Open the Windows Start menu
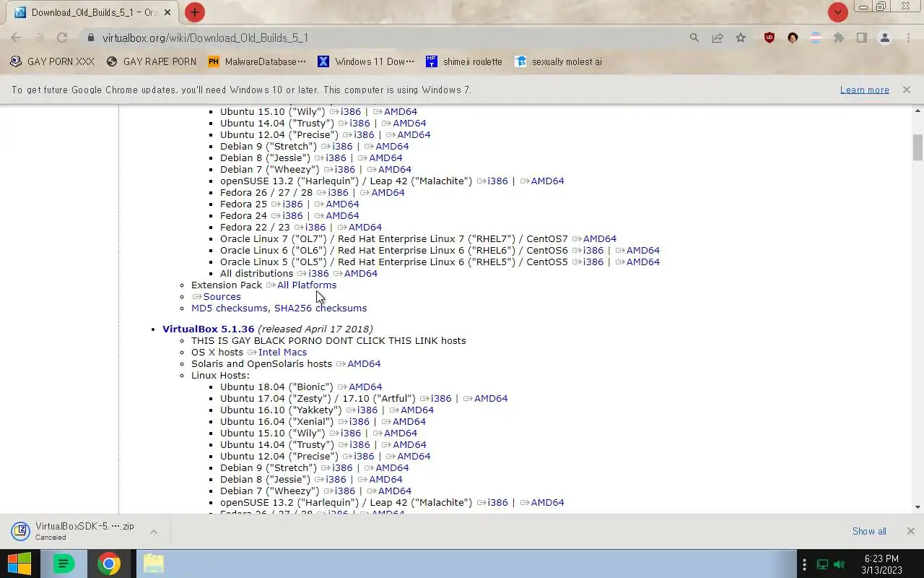 click(19, 564)
